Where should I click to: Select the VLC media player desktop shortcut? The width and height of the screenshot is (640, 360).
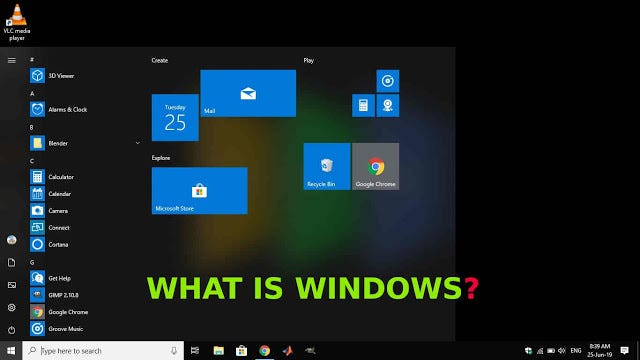click(17, 22)
